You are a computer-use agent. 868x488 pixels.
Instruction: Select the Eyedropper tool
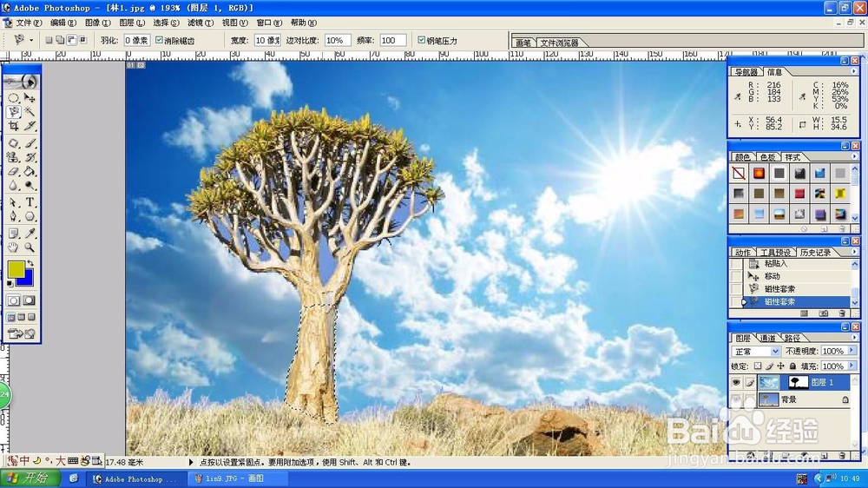(30, 234)
